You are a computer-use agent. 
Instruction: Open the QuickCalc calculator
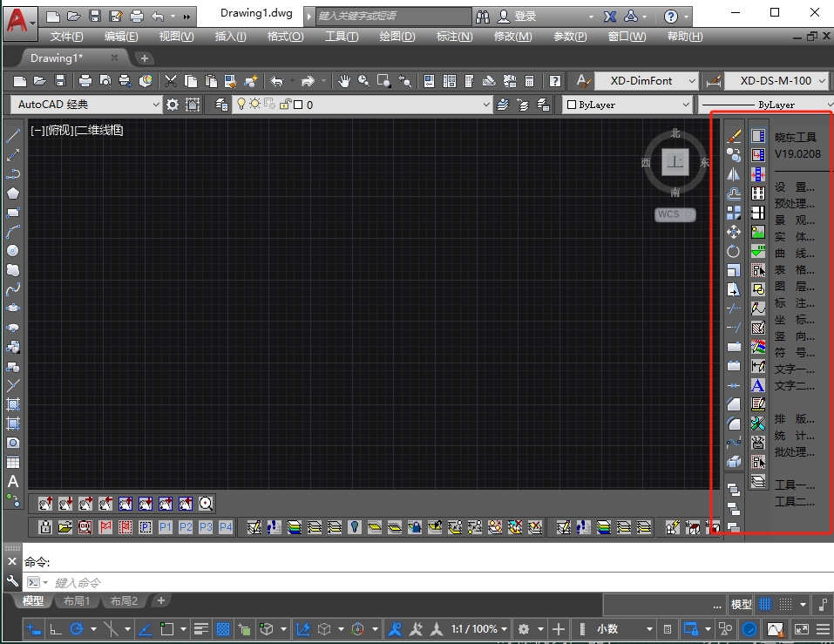(529, 81)
